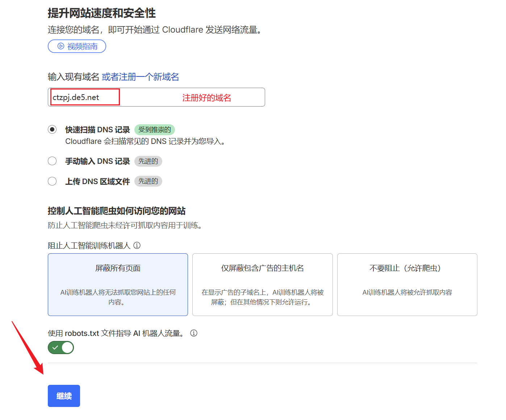Screen dimensions: 506x420
Task: Open the 或者注册一个新域名 link
Action: [x=140, y=77]
